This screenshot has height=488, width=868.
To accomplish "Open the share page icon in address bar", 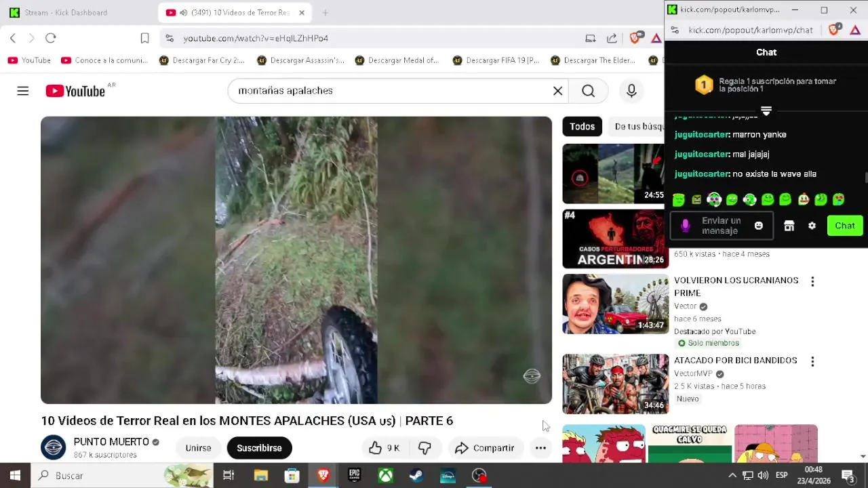I will [x=612, y=38].
